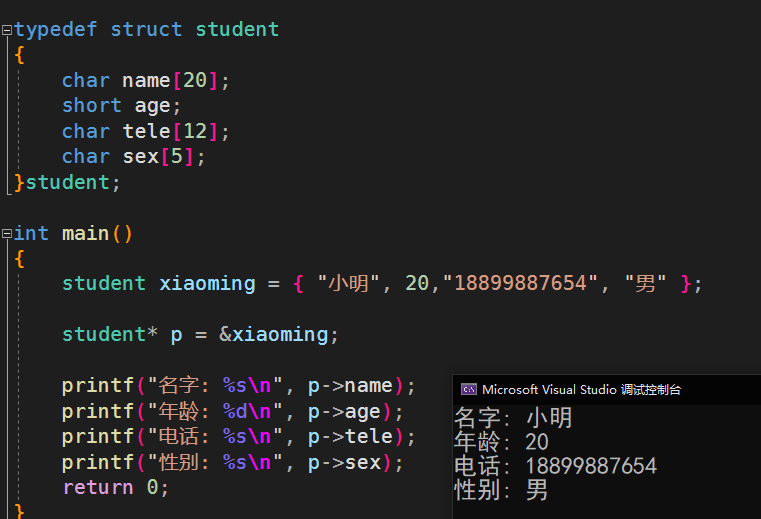
Task: Click the char name[20]; declaration line
Action: [x=146, y=81]
